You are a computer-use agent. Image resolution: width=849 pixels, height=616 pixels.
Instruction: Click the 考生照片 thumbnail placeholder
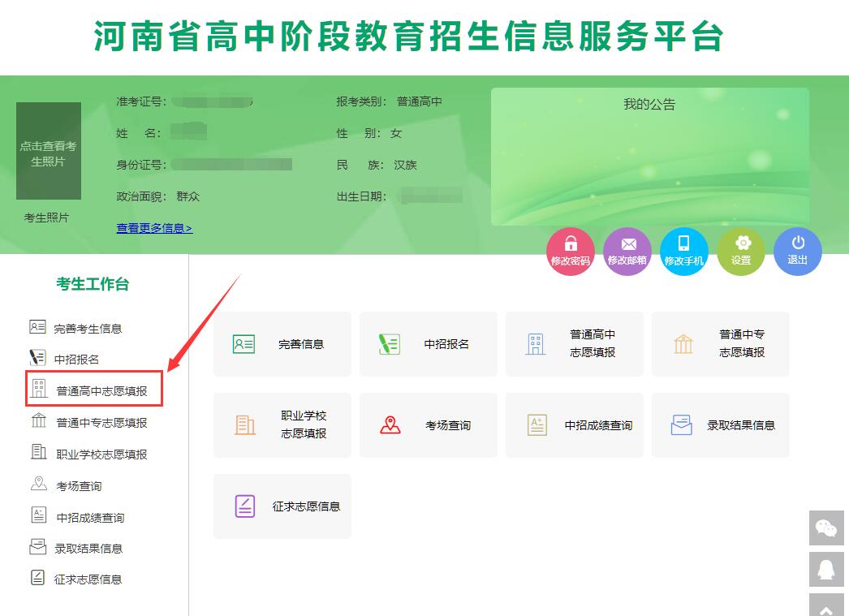tap(49, 151)
